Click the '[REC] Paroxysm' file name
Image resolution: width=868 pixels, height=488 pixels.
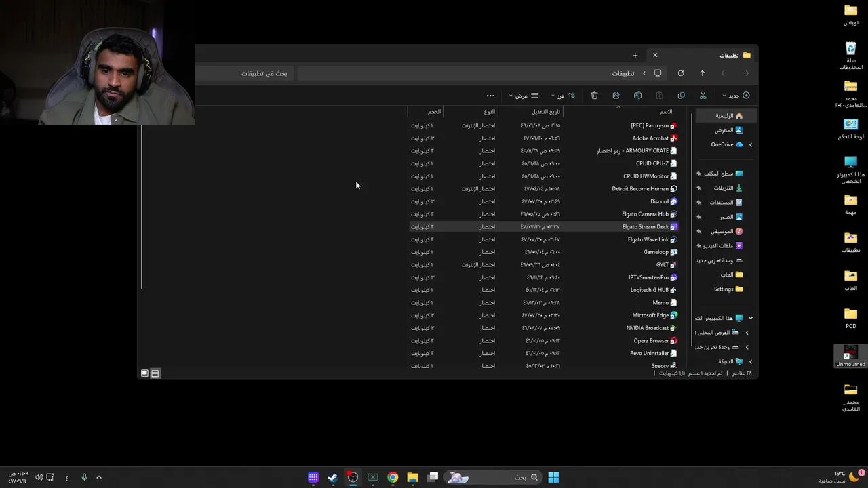point(650,125)
